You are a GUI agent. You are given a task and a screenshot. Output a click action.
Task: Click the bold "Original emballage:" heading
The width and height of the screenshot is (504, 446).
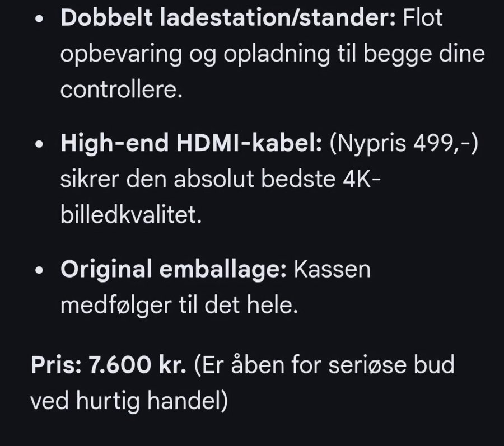174,270
